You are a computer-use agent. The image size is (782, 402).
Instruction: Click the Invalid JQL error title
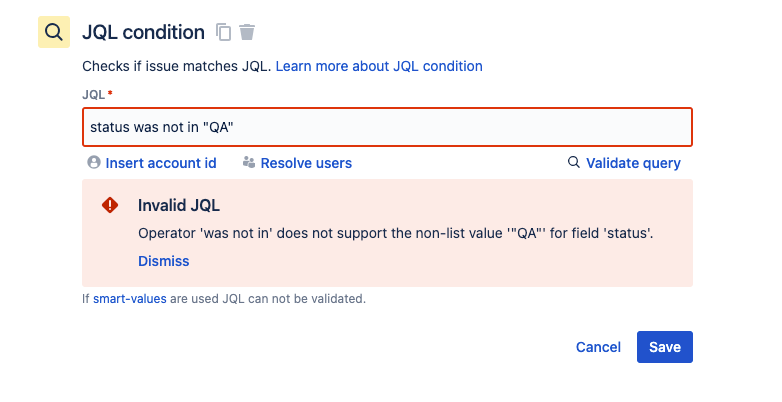tap(179, 205)
